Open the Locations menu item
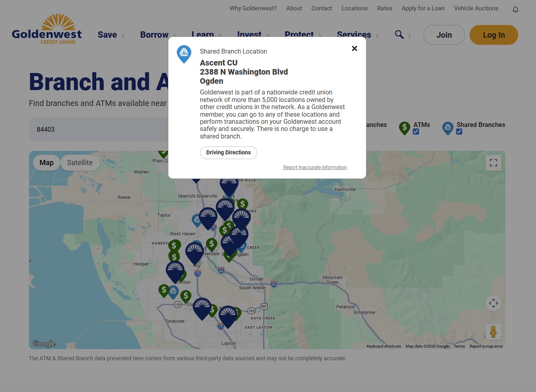 pos(354,8)
